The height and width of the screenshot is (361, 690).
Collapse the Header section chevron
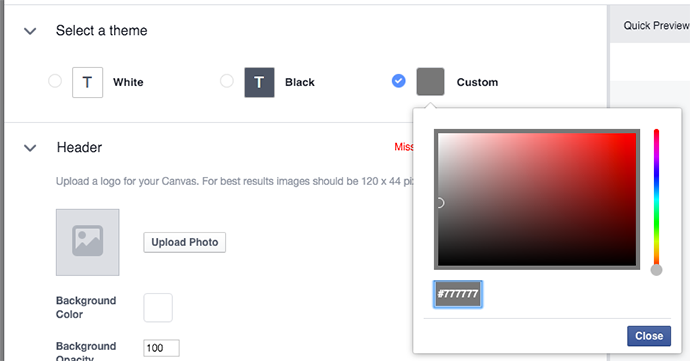click(30, 148)
